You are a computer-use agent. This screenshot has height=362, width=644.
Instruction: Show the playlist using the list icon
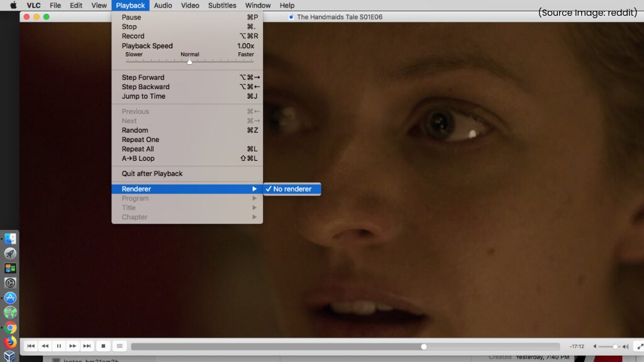[x=119, y=346]
